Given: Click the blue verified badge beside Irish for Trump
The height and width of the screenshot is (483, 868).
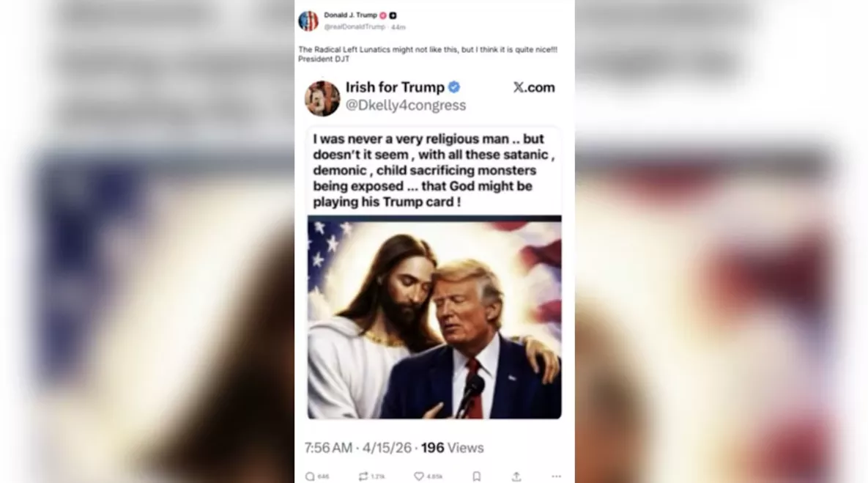Looking at the screenshot, I should click(x=454, y=87).
